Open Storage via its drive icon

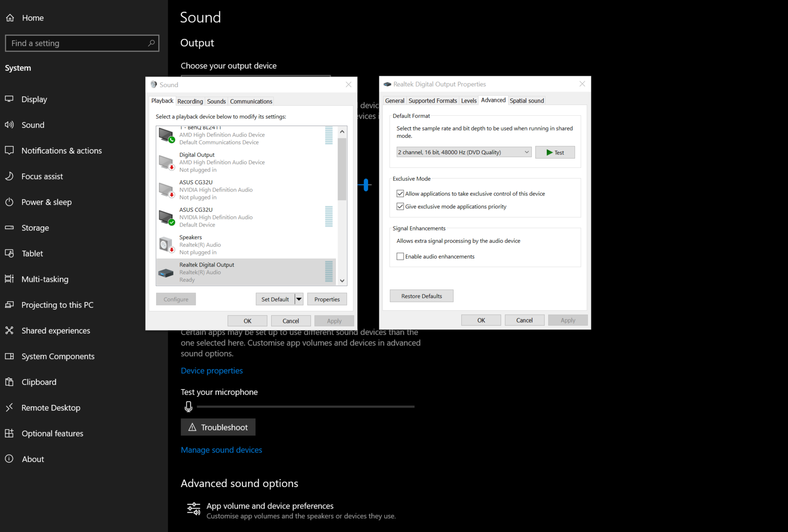[9, 228]
